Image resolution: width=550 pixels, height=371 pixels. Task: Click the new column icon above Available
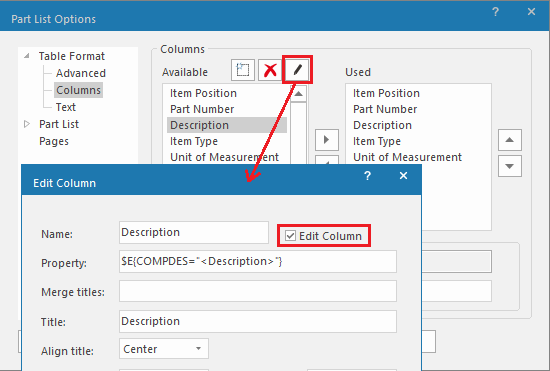click(243, 70)
